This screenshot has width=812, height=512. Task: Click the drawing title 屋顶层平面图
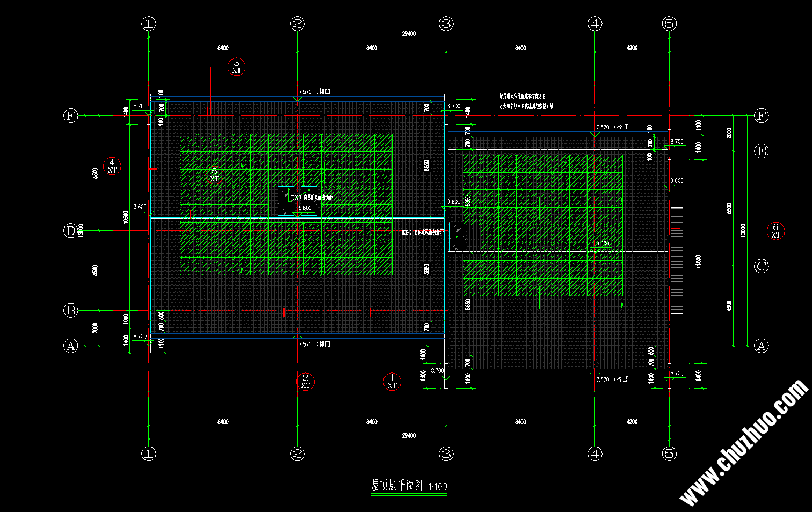(397, 486)
